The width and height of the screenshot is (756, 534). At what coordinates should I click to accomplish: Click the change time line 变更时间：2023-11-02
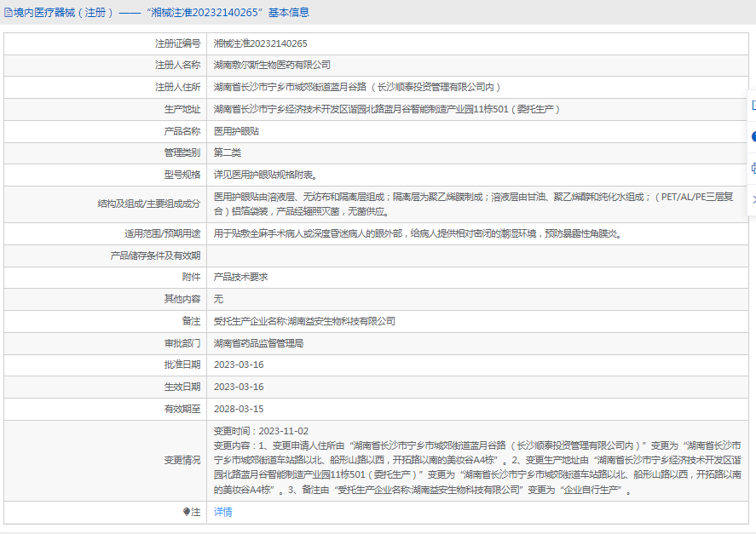[x=261, y=431]
